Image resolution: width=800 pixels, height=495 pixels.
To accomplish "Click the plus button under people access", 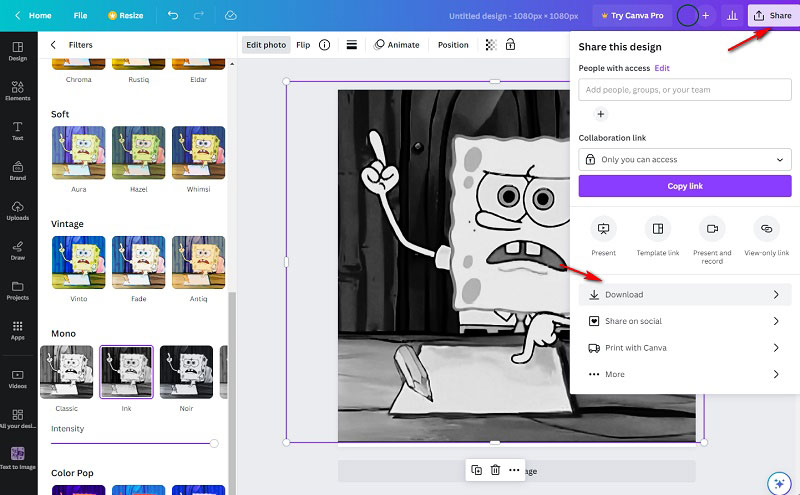I will coord(601,114).
